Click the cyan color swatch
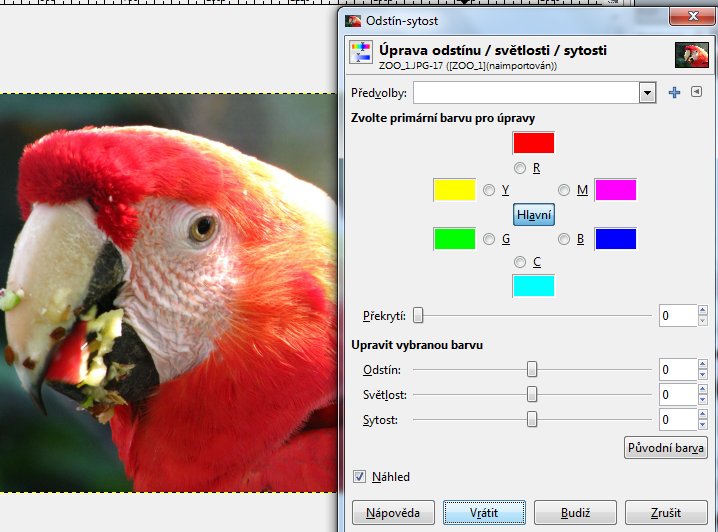Screen dimensions: 718x532 pos(533,286)
